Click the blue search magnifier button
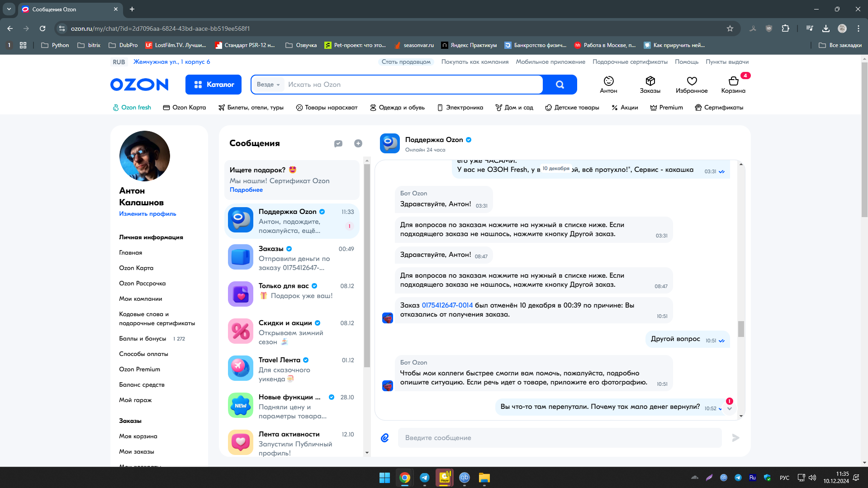Viewport: 868px width, 488px height. coord(560,85)
